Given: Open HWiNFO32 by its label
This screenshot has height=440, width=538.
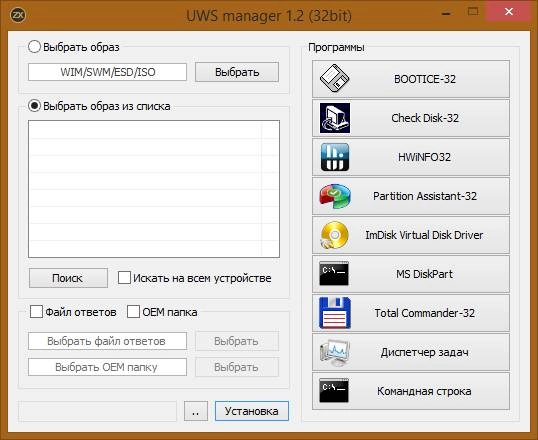Looking at the screenshot, I should 424,157.
